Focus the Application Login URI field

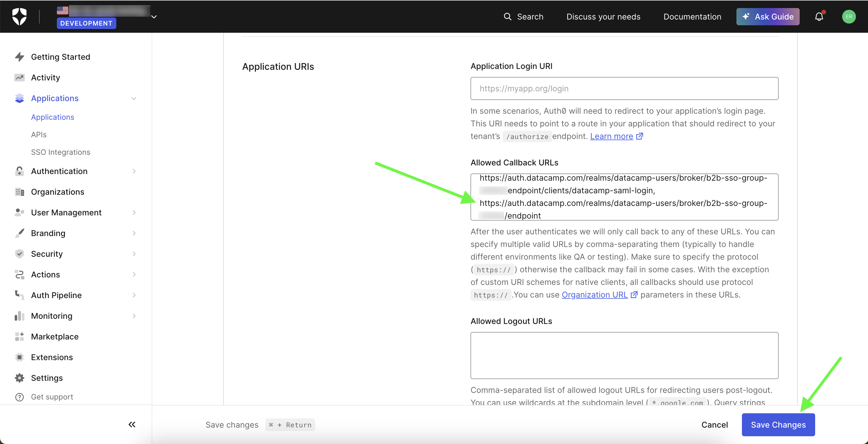[624, 88]
